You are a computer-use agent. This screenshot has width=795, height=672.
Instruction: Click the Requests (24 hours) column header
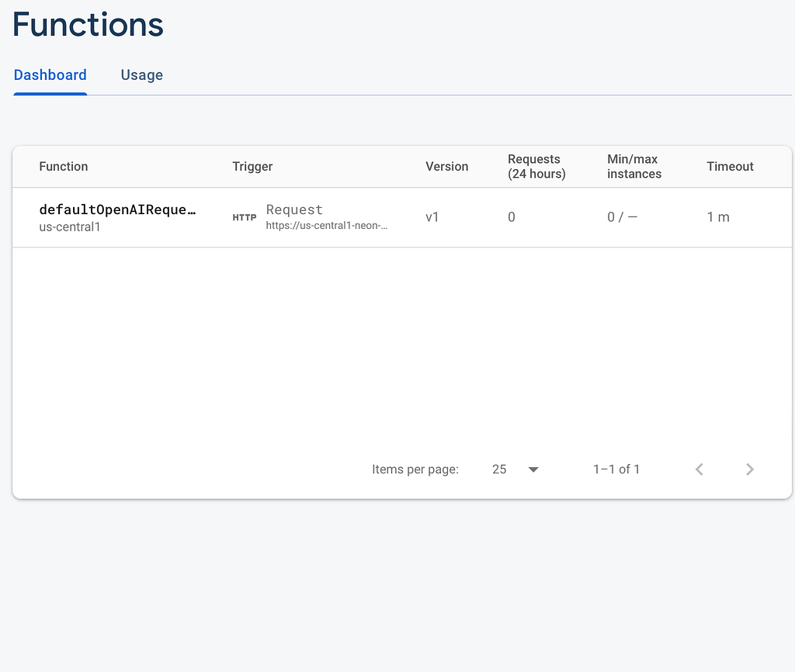pos(536,166)
